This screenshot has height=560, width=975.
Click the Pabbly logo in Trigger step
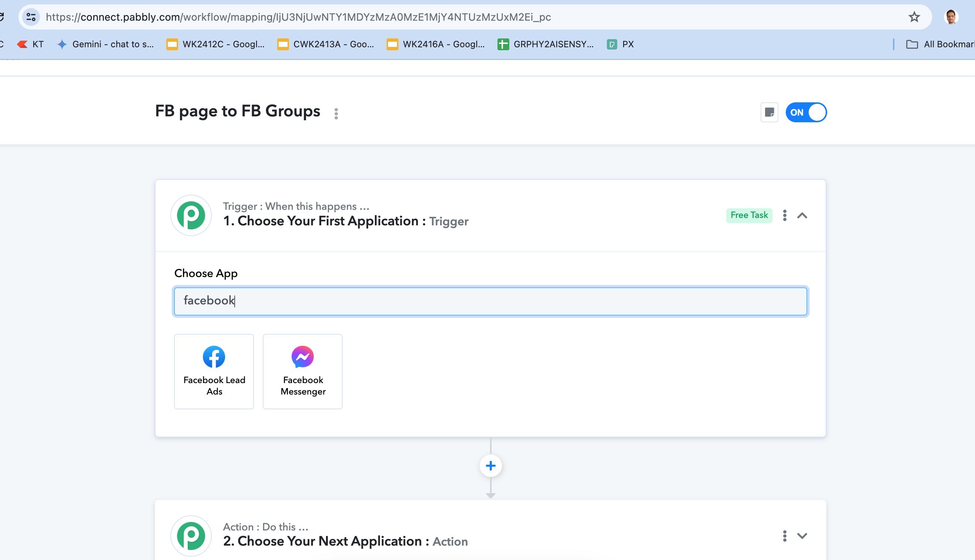[x=191, y=215]
